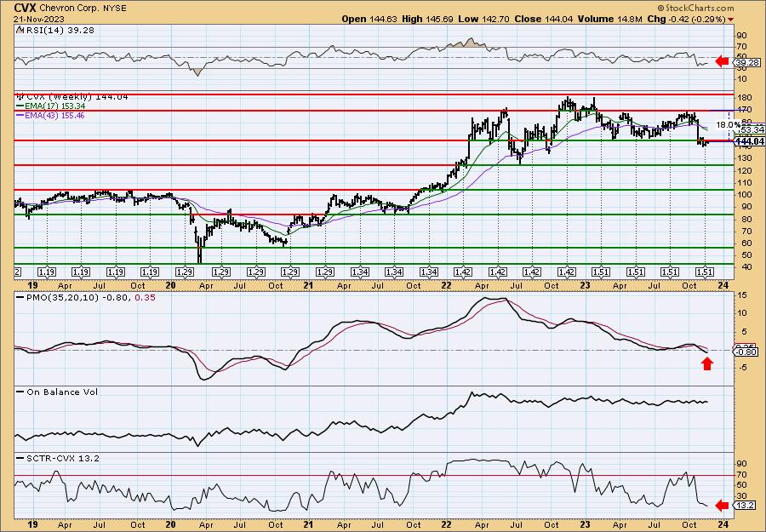766x532 pixels.
Task: Click the -5 label on PMO axis
Action: coord(742,369)
